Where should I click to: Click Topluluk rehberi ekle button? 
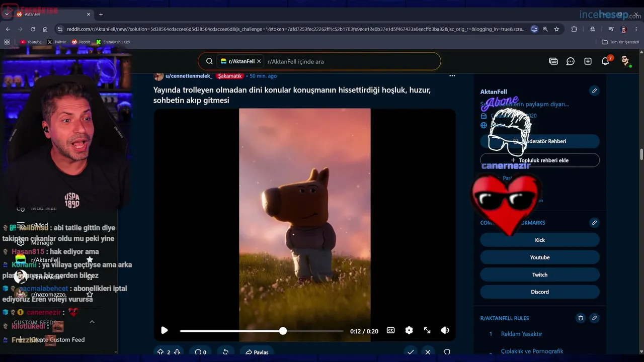(x=540, y=160)
